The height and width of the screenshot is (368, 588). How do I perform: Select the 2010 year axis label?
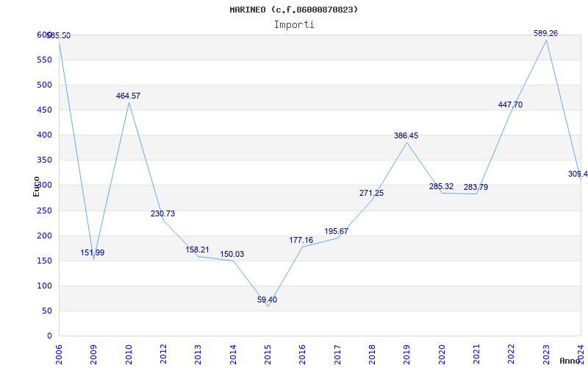click(129, 354)
